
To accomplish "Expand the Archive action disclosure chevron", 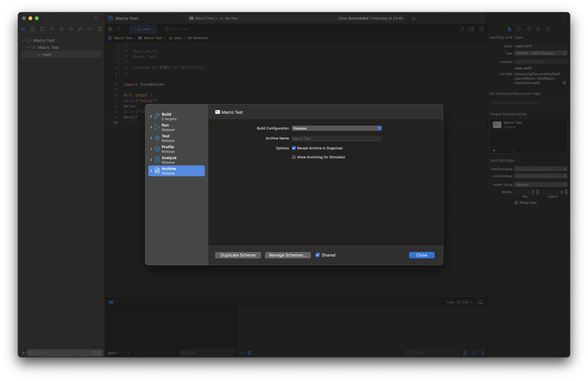I will 151,171.
